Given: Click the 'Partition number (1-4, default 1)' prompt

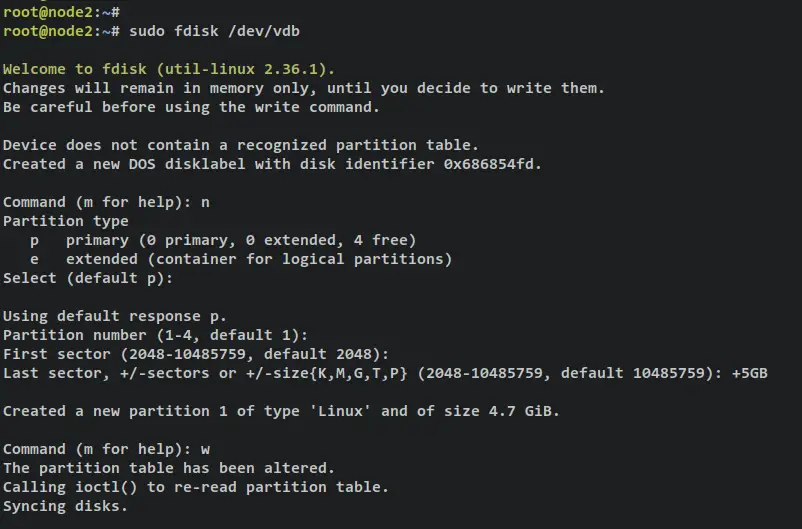Looking at the screenshot, I should click(155, 335).
